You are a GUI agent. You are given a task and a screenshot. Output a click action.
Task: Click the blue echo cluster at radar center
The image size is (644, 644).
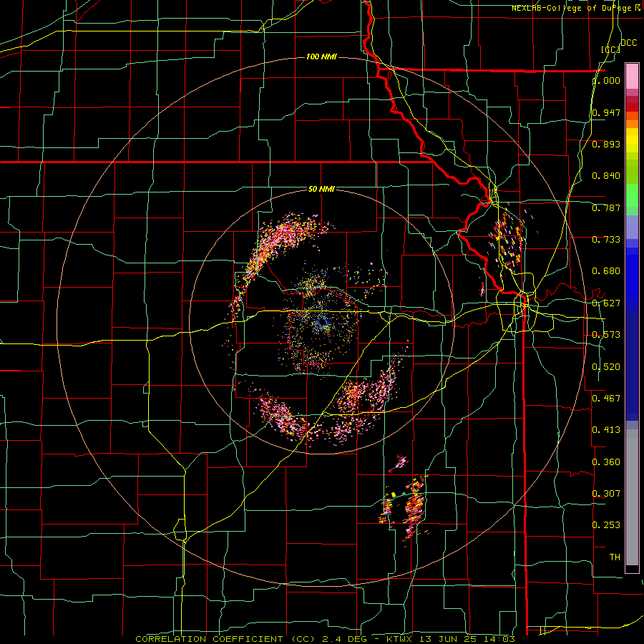321,324
